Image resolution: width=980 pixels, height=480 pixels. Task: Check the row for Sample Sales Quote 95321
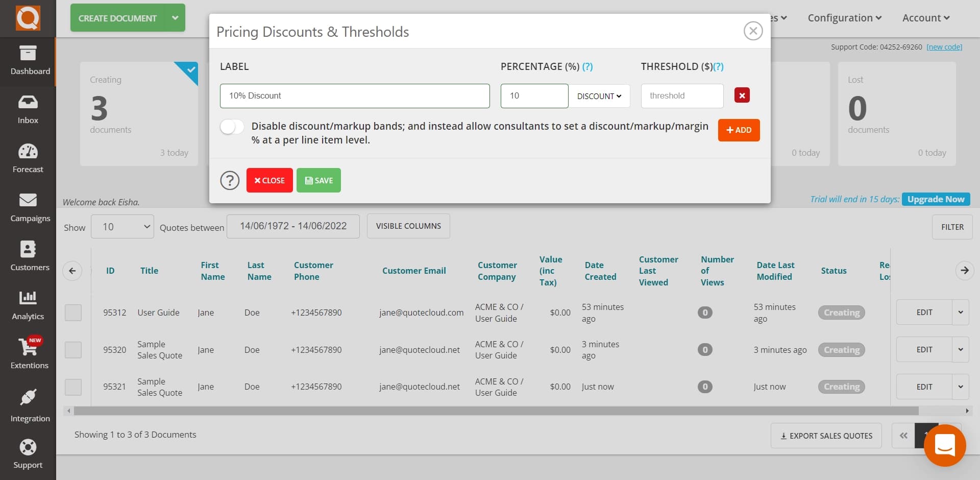click(73, 387)
